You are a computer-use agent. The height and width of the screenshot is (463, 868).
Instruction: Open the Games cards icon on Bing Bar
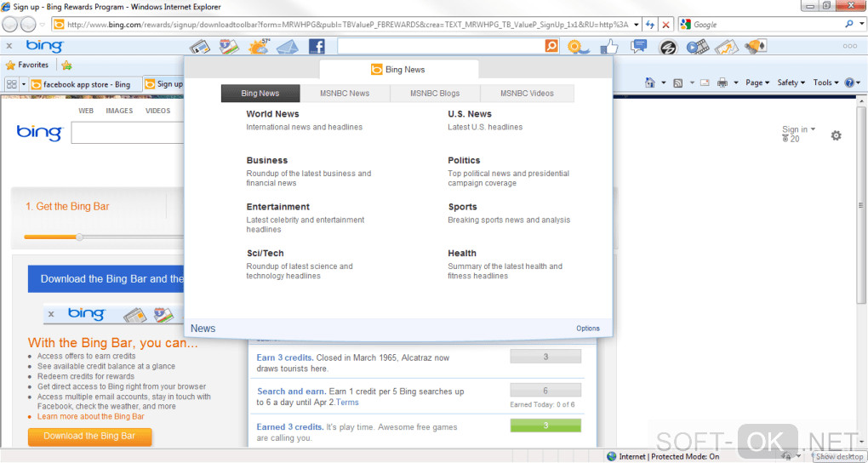756,47
